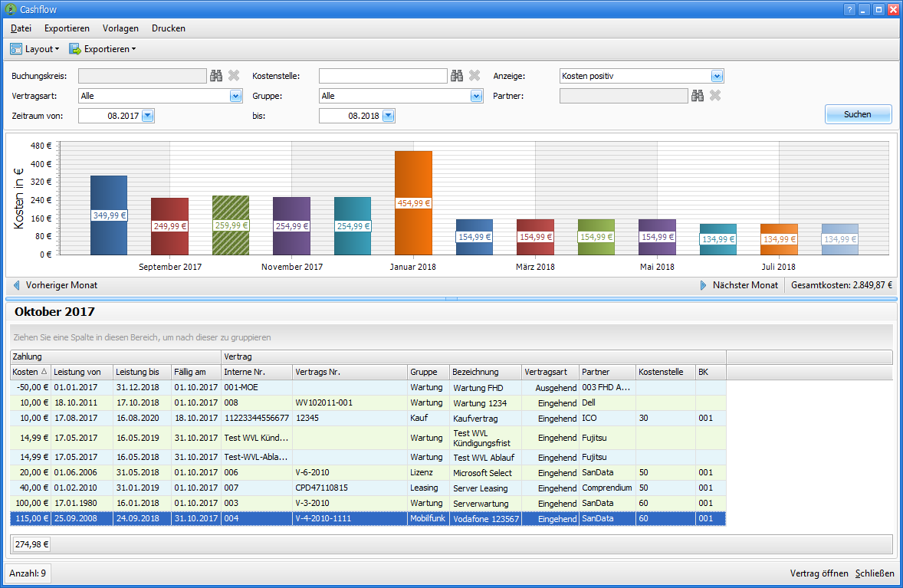Open the Zeitraum von date picker
Screen dimensions: 903x588
[147, 116]
